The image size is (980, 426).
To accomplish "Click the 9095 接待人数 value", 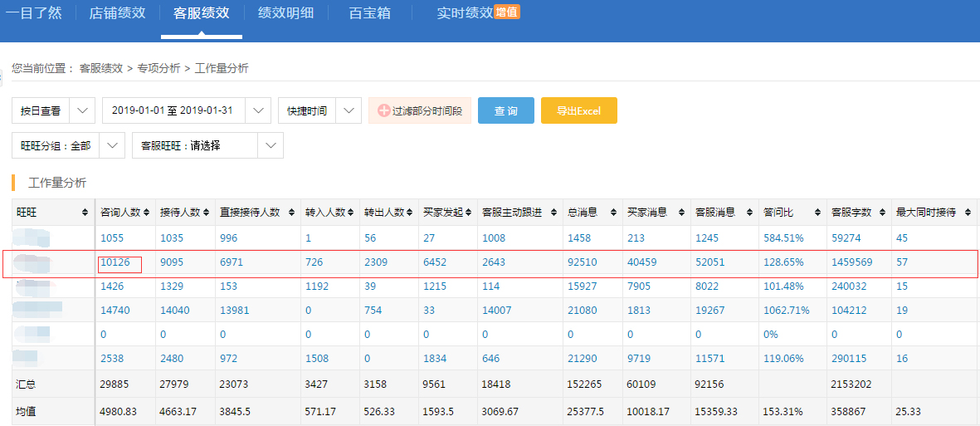I will [172, 262].
